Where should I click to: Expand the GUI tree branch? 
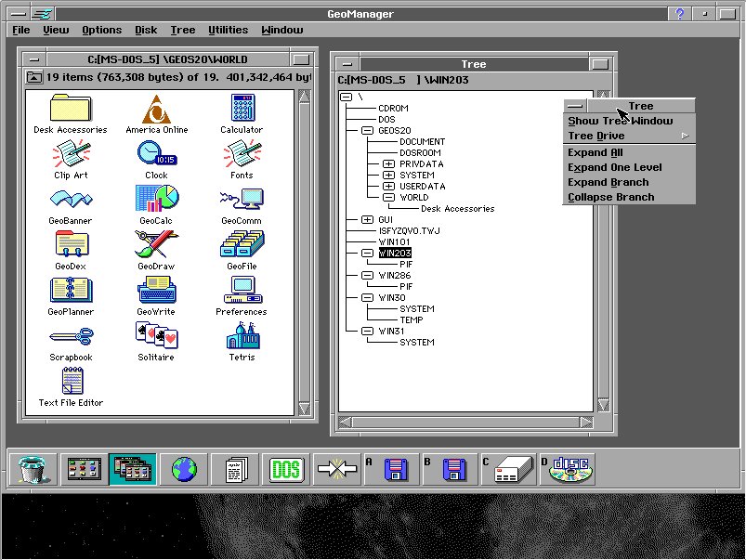367,220
